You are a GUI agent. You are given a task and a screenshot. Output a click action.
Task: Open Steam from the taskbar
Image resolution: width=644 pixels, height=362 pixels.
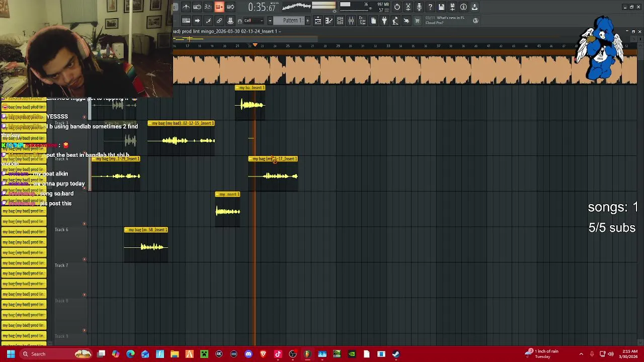396,354
